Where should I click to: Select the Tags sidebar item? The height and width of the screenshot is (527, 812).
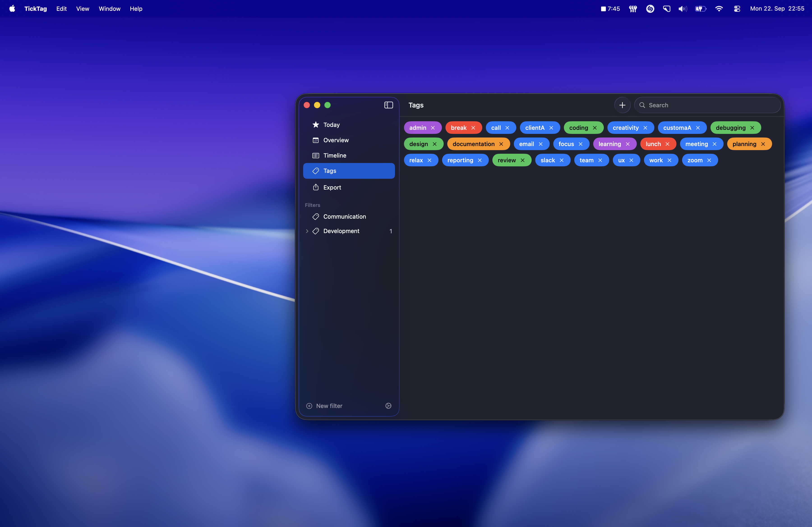click(348, 171)
